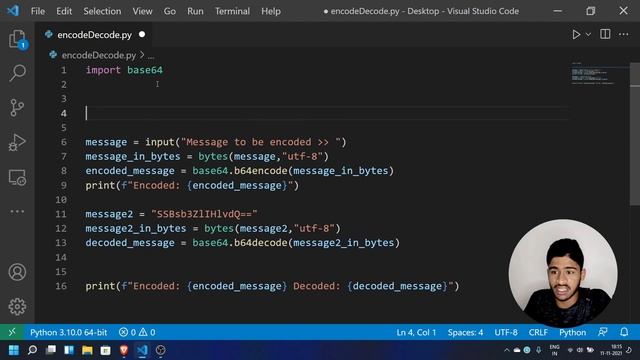This screenshot has width=640, height=360.
Task: Open File Explorer from the taskbar
Action: [x=87, y=350]
